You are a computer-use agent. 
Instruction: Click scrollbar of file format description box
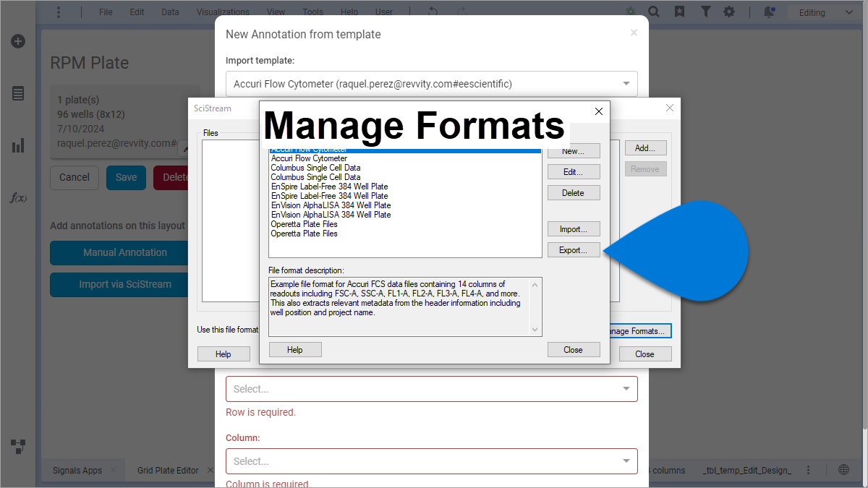[x=535, y=307]
